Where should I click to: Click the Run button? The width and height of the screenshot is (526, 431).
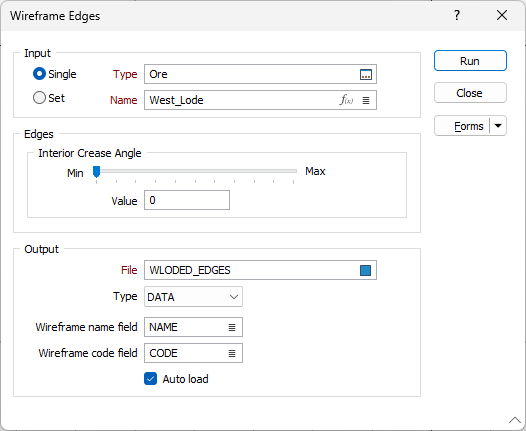pos(470,61)
